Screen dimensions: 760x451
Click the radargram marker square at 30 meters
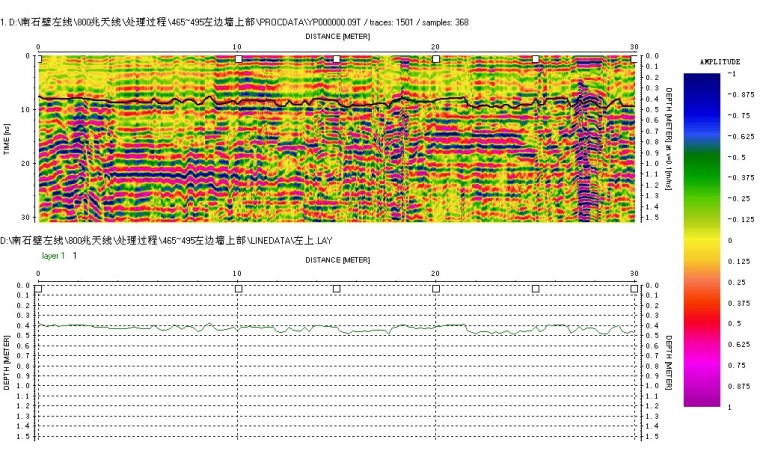point(635,59)
